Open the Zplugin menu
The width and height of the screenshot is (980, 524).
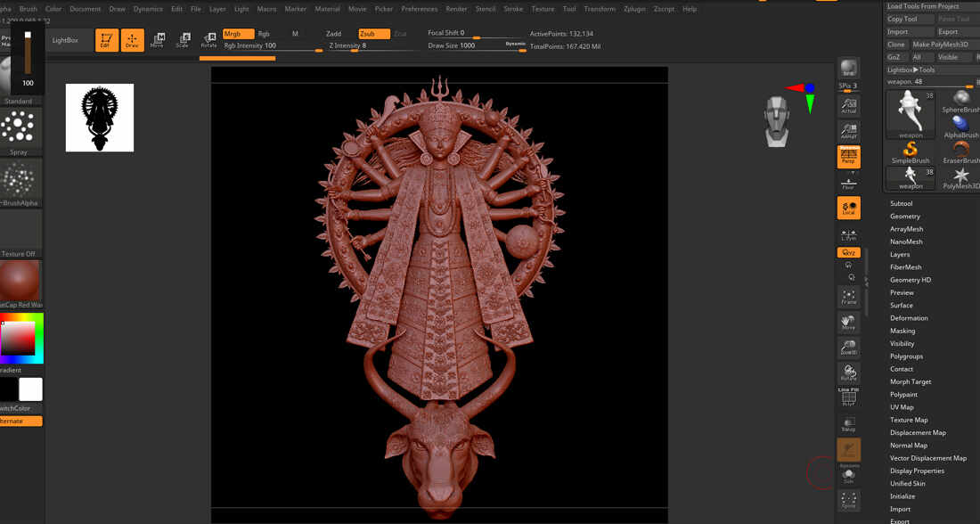[x=633, y=9]
